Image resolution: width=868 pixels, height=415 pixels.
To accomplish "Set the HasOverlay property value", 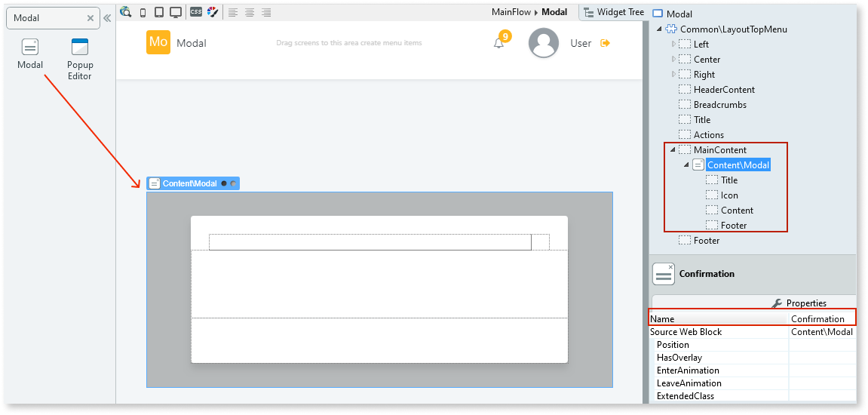I will tap(822, 358).
